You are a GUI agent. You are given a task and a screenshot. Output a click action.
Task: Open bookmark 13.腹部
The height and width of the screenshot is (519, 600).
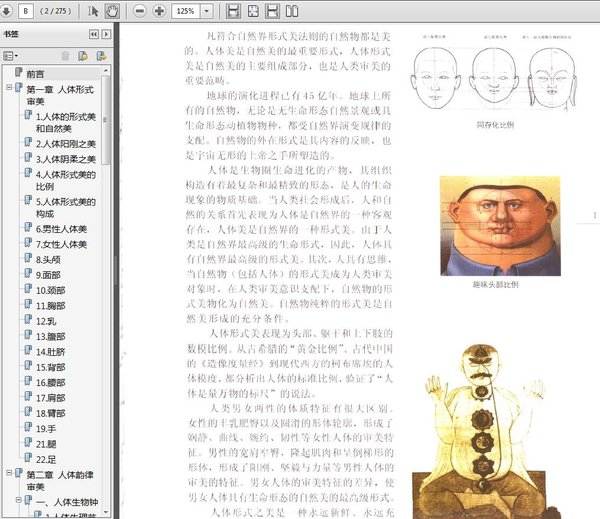[51, 336]
